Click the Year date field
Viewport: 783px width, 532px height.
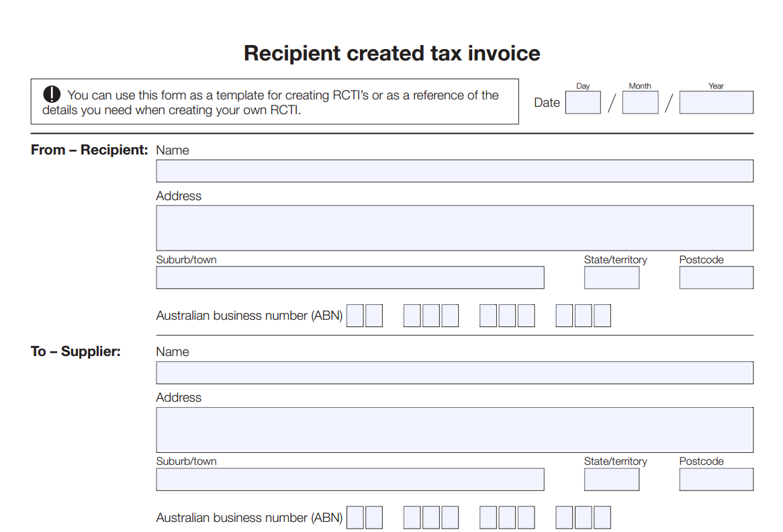pyautogui.click(x=716, y=102)
